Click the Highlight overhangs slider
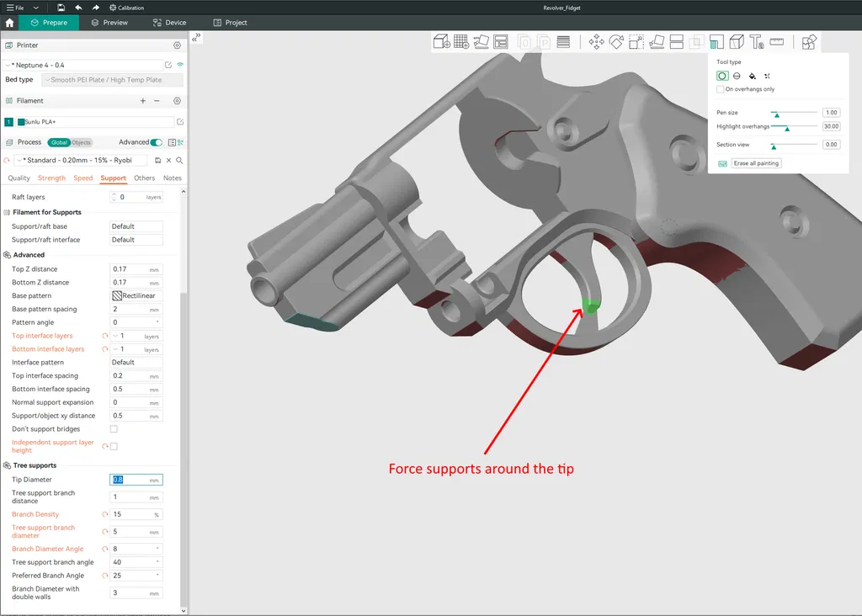Image resolution: width=862 pixels, height=616 pixels. [x=794, y=127]
